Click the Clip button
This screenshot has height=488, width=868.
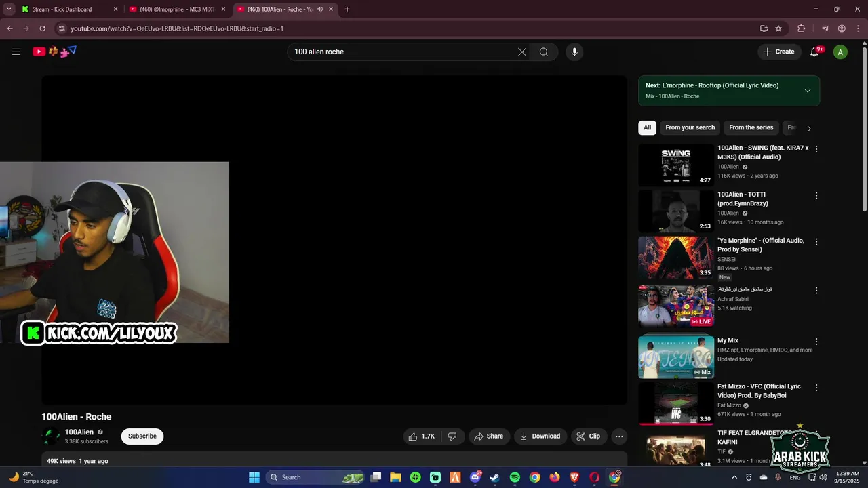pos(588,436)
